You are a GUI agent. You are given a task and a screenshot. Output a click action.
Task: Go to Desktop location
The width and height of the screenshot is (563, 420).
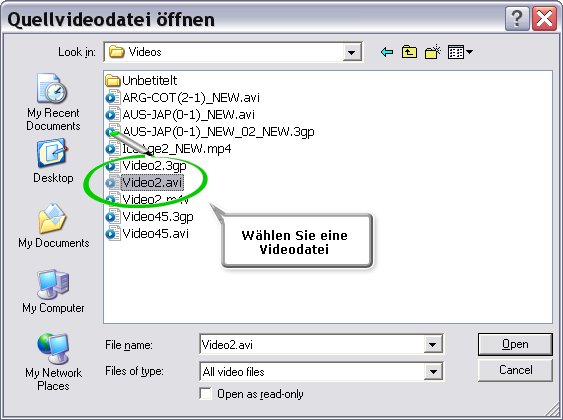(53, 162)
